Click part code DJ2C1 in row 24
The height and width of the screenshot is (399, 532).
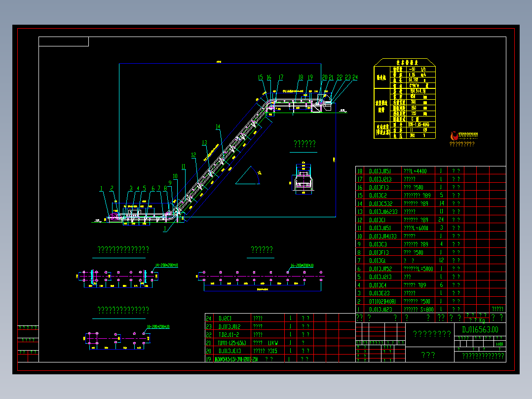[x=225, y=318]
